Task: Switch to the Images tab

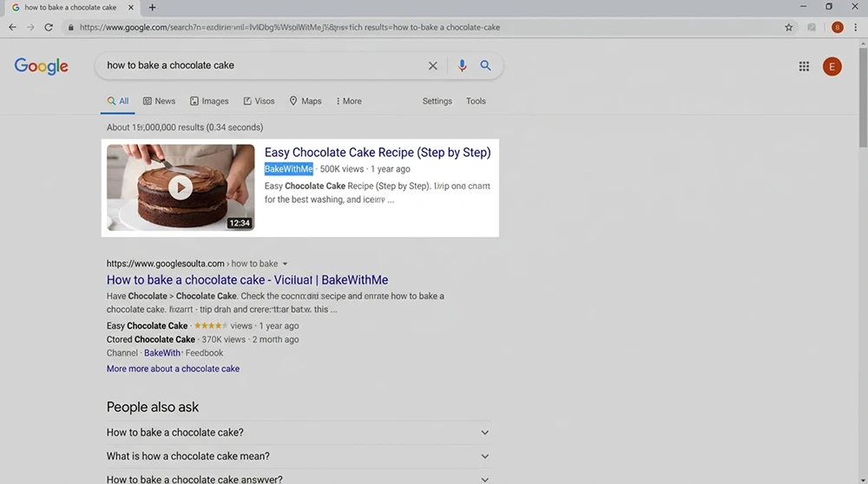Action: (x=209, y=101)
